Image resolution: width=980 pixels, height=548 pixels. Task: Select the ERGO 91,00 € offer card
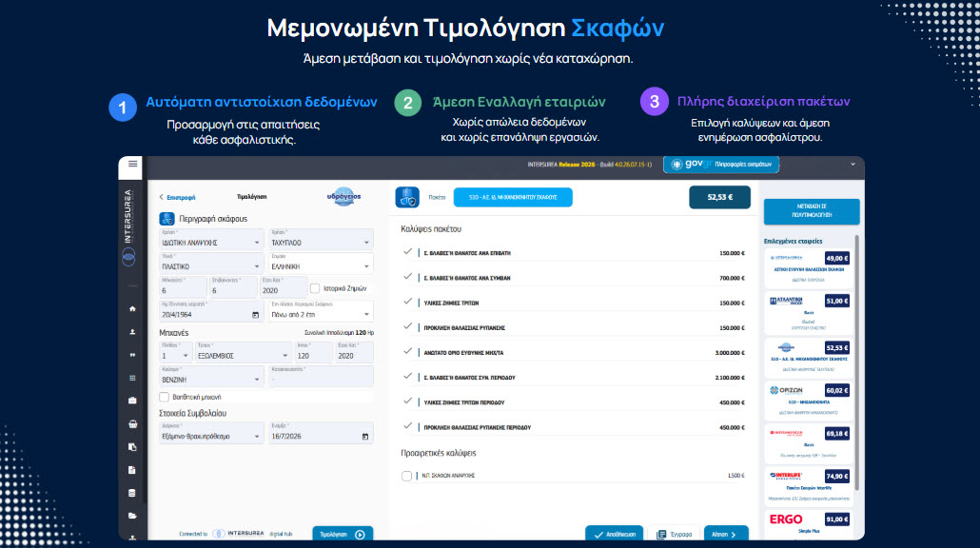pyautogui.click(x=809, y=525)
